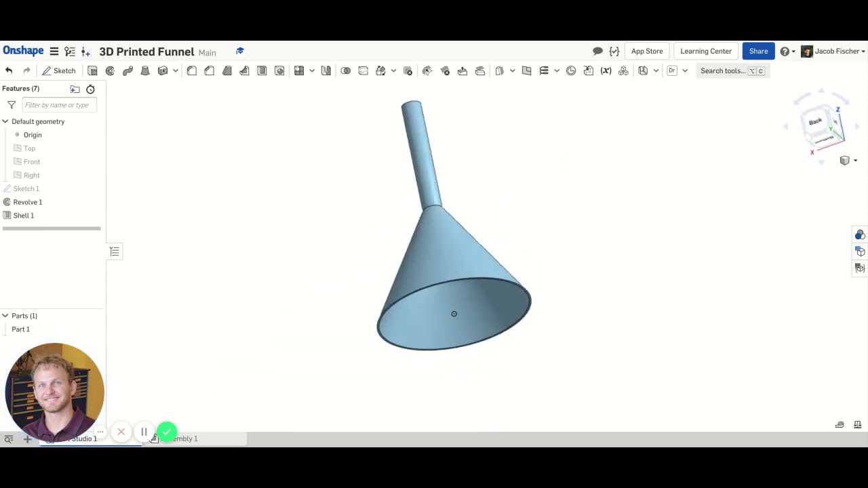Select the Move face tool
868x488 pixels.
tap(462, 70)
